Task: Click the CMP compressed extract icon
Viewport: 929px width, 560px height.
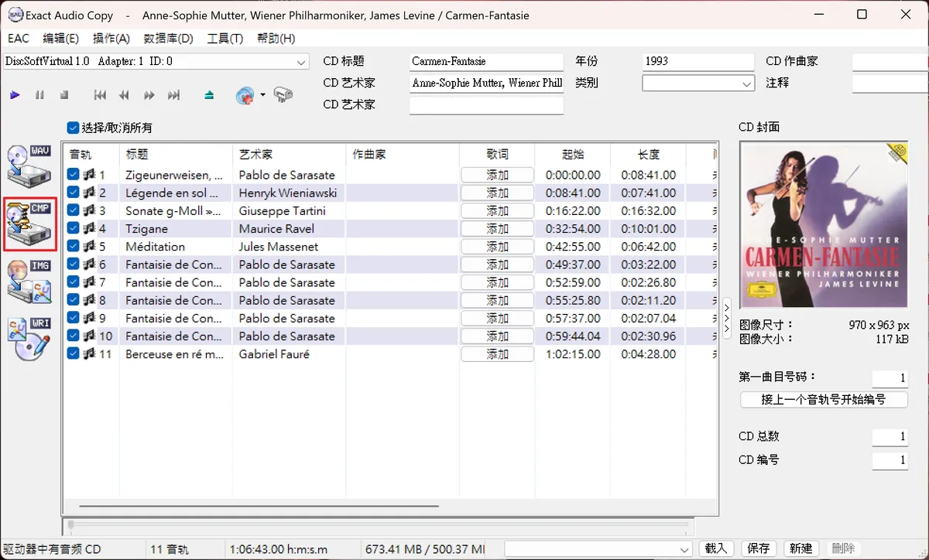Action: click(x=29, y=224)
